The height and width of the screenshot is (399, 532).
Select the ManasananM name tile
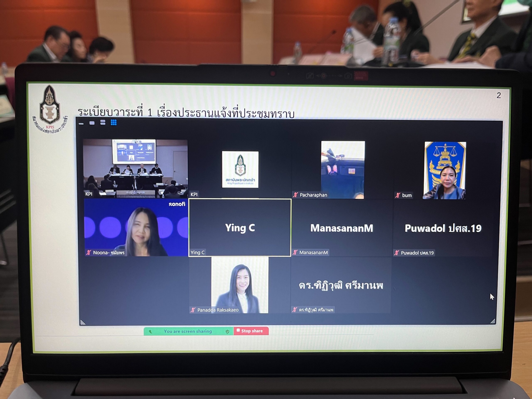tap(342, 228)
